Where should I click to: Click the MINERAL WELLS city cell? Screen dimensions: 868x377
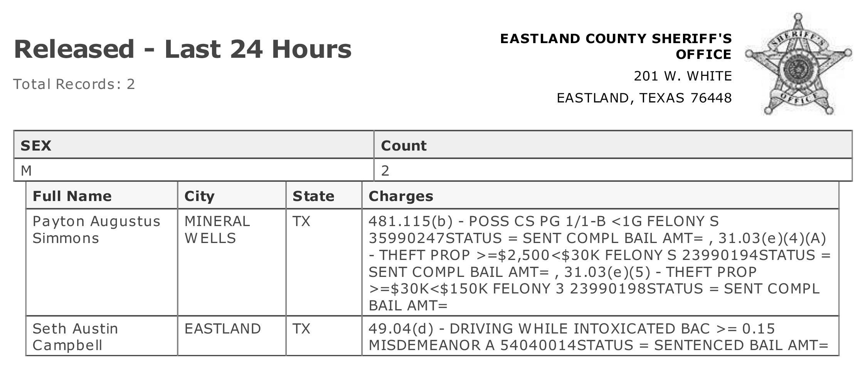[232, 262]
